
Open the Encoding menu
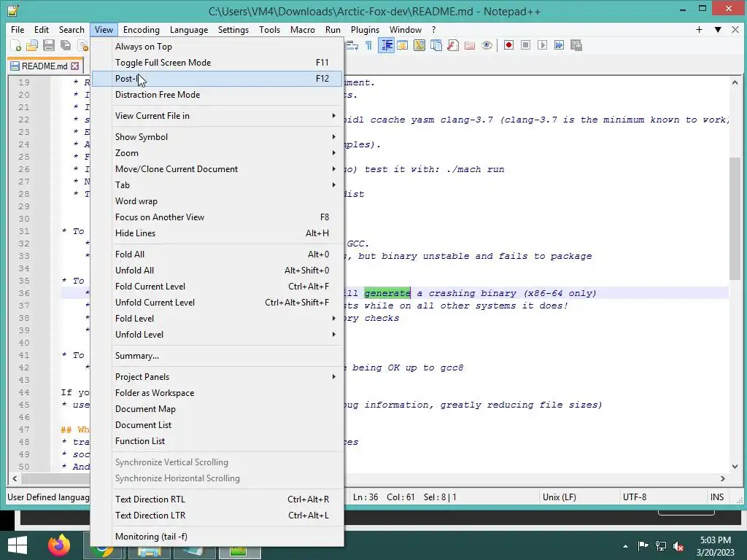point(141,29)
